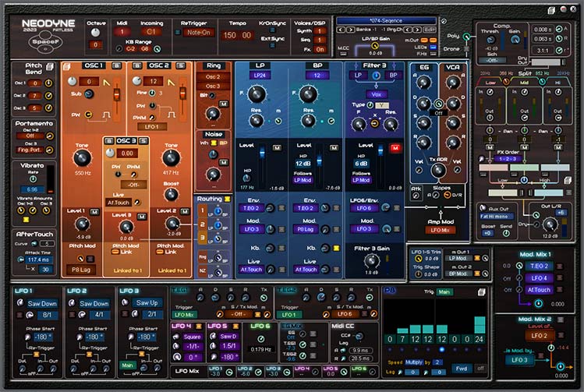Click the Af.Touch Live button under LP

(251, 270)
